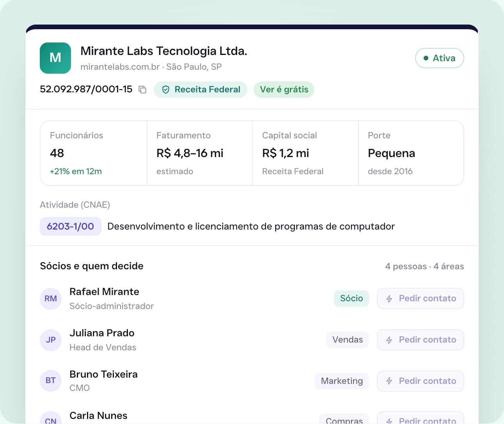This screenshot has width=504, height=424.
Task: Click the name Rafael Mirante
Action: pos(104,292)
